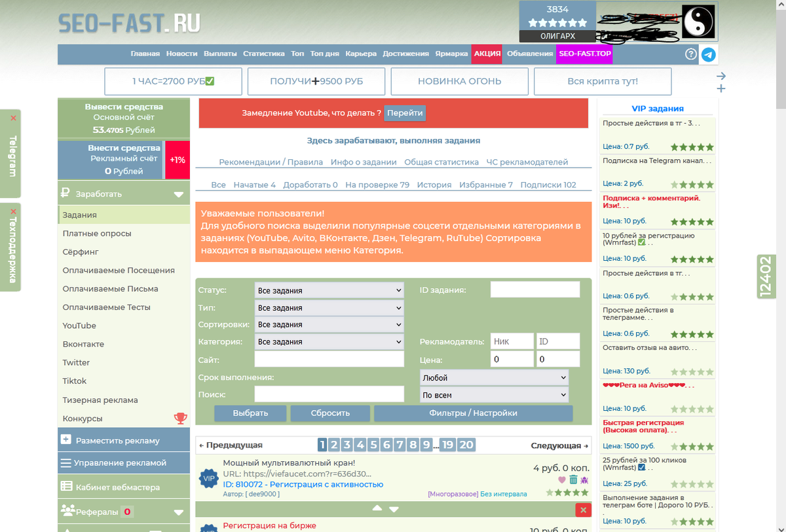This screenshot has height=532, width=786.
Task: Click the list icon for Управление рекламой
Action: click(65, 463)
